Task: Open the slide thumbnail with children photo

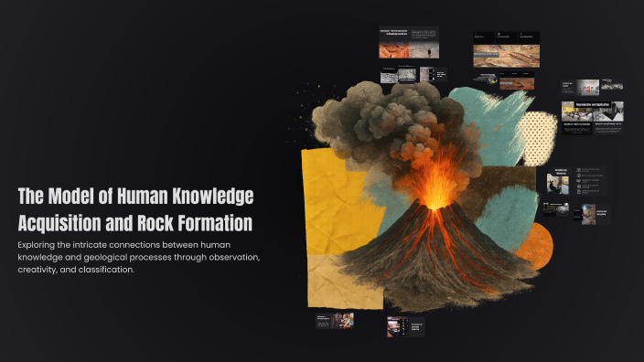Action: click(x=335, y=321)
